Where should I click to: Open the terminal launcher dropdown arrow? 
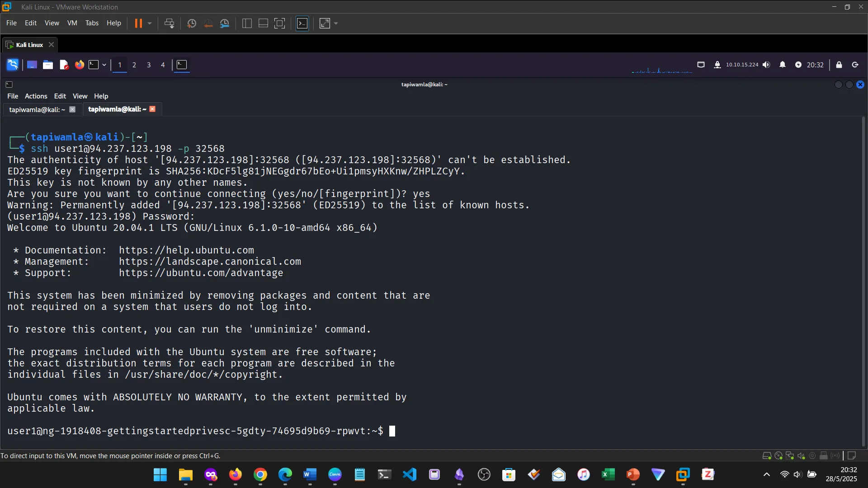point(104,65)
